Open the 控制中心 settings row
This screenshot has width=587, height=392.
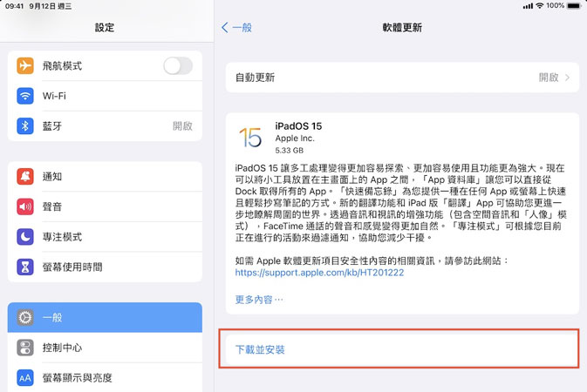[x=105, y=348]
